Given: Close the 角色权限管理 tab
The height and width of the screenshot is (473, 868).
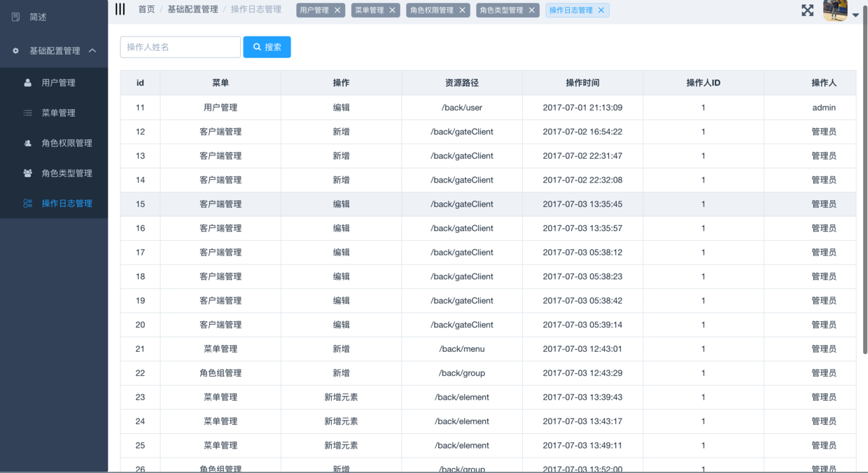Looking at the screenshot, I should point(463,10).
